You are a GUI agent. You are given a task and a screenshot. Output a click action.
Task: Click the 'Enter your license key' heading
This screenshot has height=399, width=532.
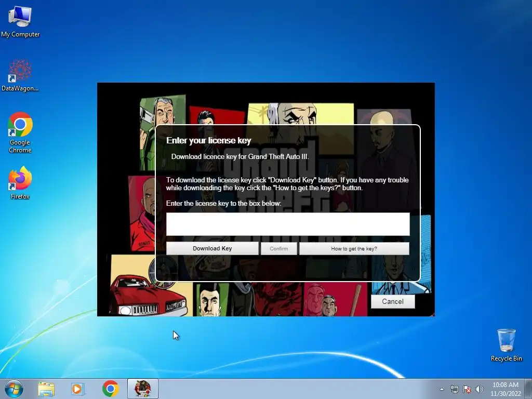coord(209,140)
